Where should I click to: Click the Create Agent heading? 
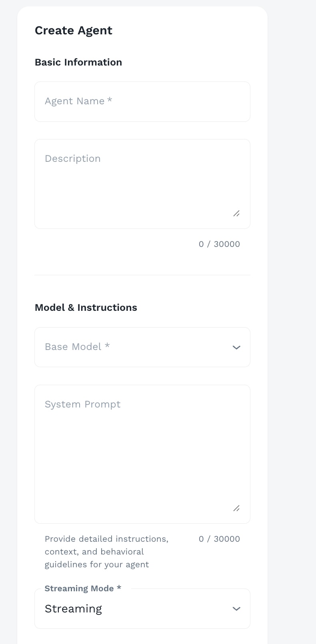pyautogui.click(x=74, y=30)
